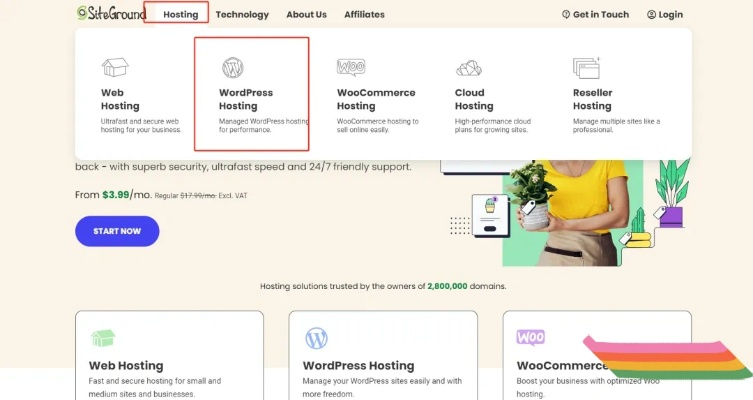Open the WooCommerce card title
This screenshot has height=400, width=753.
[563, 365]
